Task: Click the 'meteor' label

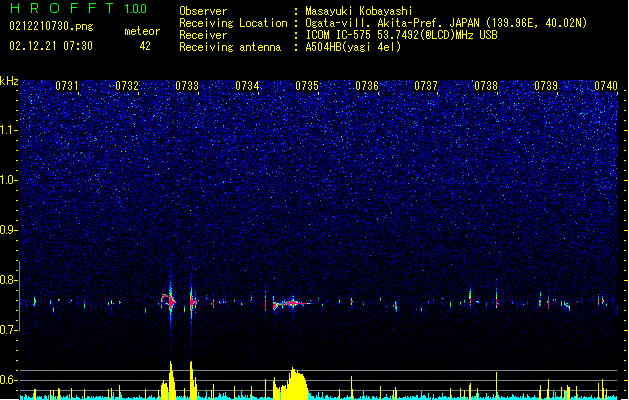Action: pos(142,31)
